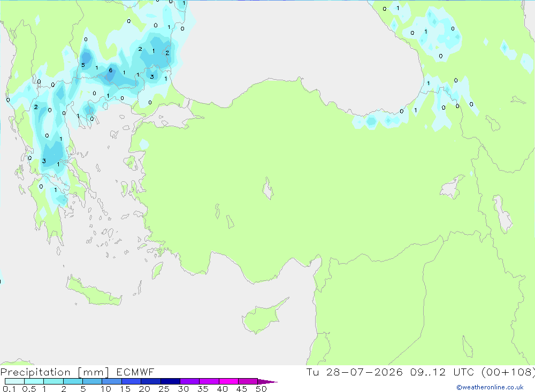Click the 2–5 mm legend color swatch
Viewport: 535px width, 392px height.
(x=73, y=381)
